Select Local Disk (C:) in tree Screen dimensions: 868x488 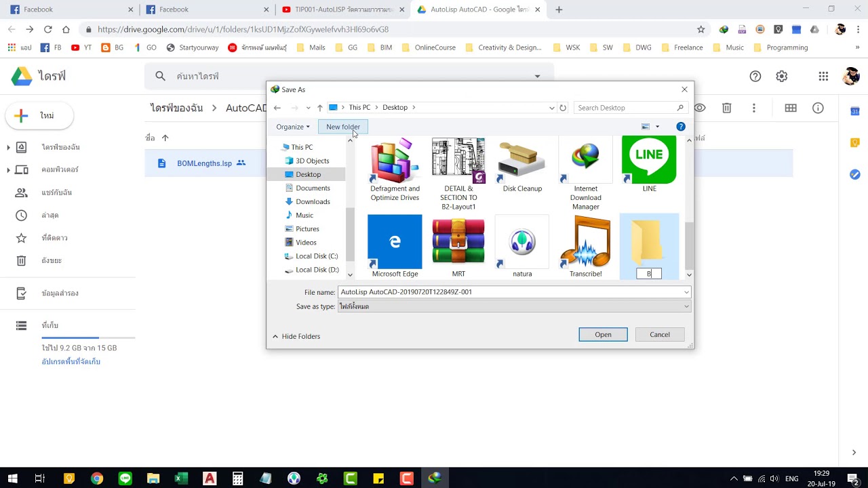pos(317,256)
